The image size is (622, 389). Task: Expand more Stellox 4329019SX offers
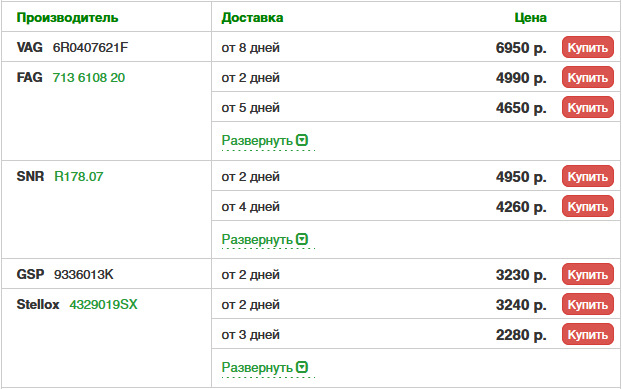(x=265, y=368)
